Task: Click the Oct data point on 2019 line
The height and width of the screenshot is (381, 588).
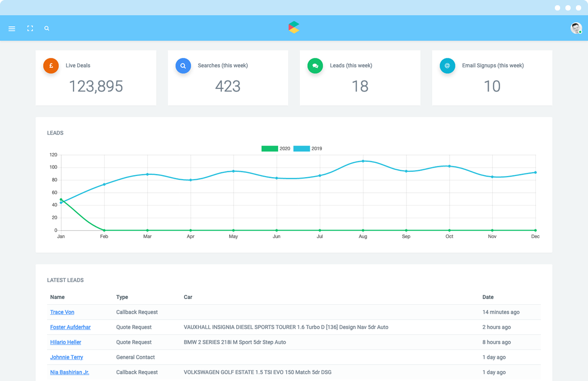Action: coord(449,166)
